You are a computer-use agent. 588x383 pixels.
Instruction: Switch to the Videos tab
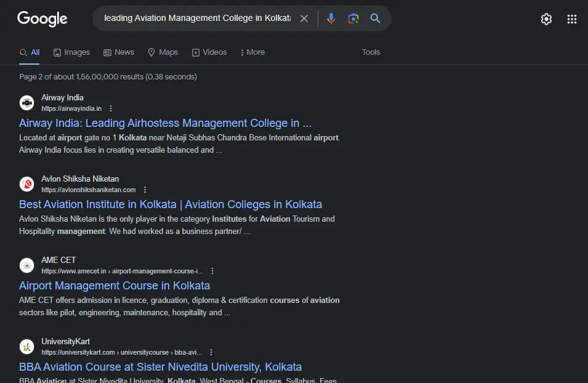(209, 52)
